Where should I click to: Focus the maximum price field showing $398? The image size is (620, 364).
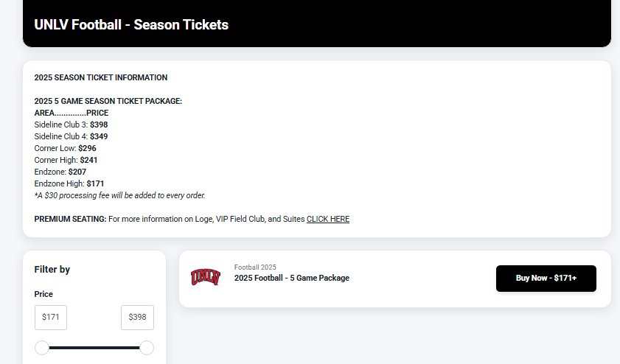tap(137, 317)
